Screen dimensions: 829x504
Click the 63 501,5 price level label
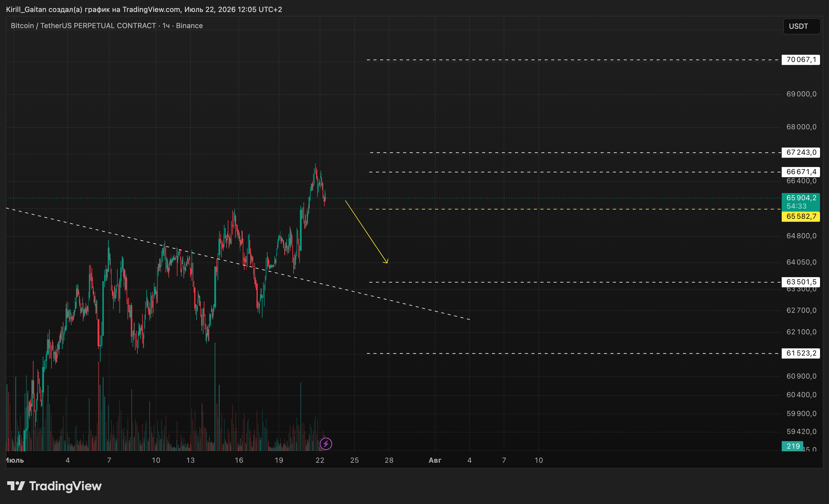coord(801,282)
